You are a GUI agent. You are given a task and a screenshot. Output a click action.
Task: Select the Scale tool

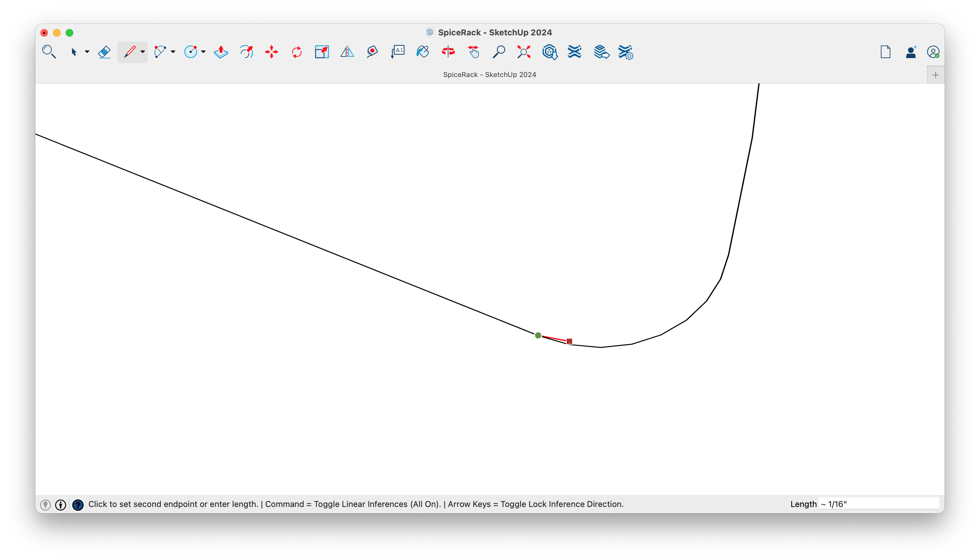(x=321, y=52)
